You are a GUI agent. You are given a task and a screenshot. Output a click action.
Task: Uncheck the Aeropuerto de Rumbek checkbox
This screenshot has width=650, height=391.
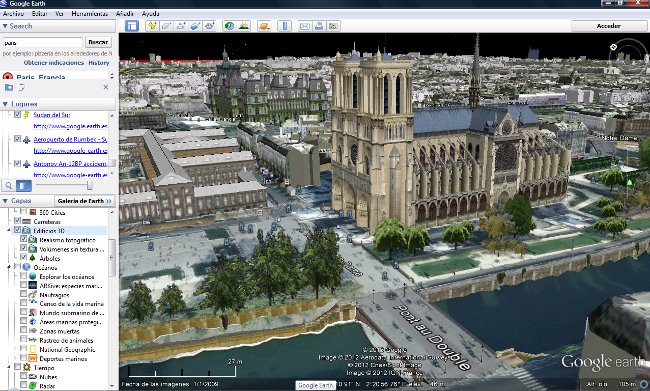(x=17, y=139)
